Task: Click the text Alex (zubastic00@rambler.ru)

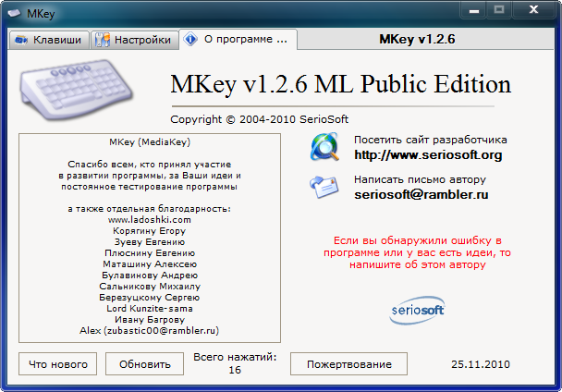Action: pyautogui.click(x=149, y=331)
